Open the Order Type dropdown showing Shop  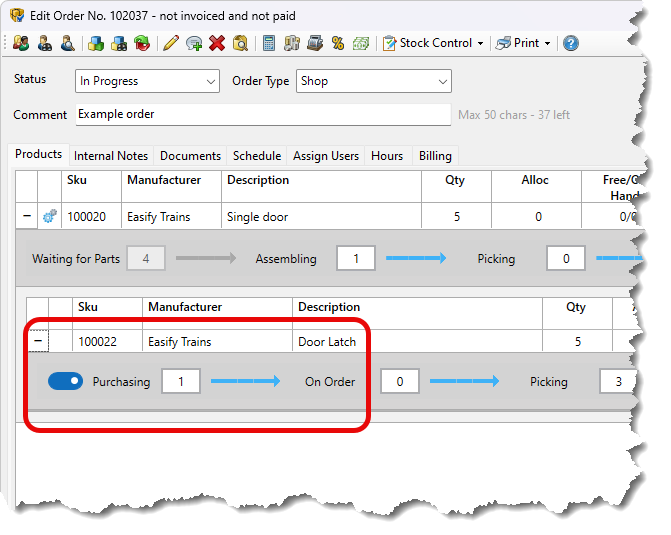(373, 81)
